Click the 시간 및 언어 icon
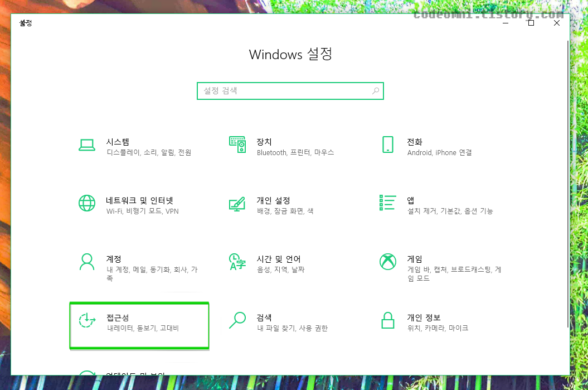This screenshot has width=588, height=390. pyautogui.click(x=237, y=262)
